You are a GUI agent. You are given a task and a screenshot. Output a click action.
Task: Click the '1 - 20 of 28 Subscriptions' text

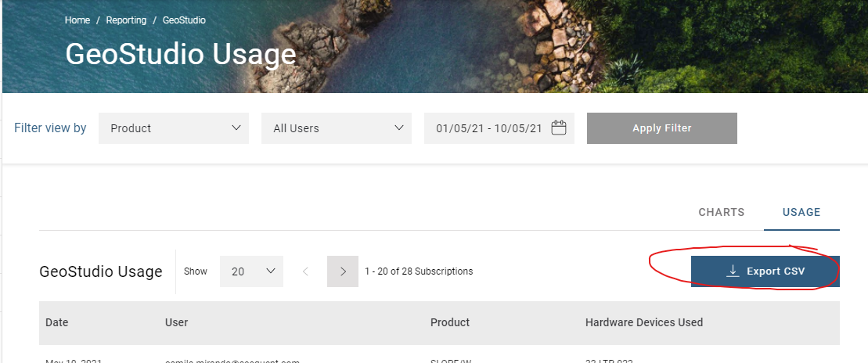419,271
